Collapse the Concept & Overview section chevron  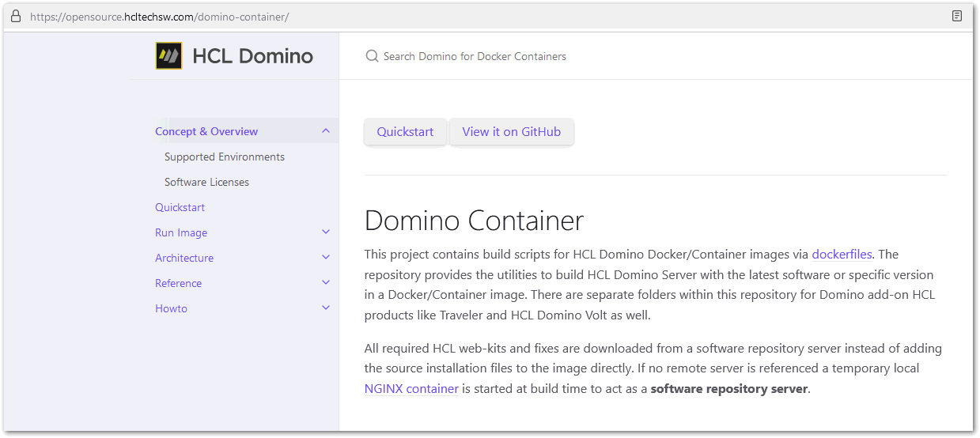(326, 131)
